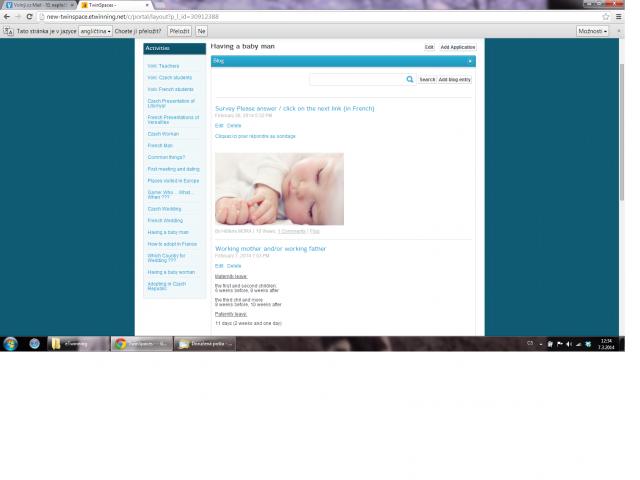Open the Voici: French students activity
The height and width of the screenshot is (480, 640).
[171, 89]
